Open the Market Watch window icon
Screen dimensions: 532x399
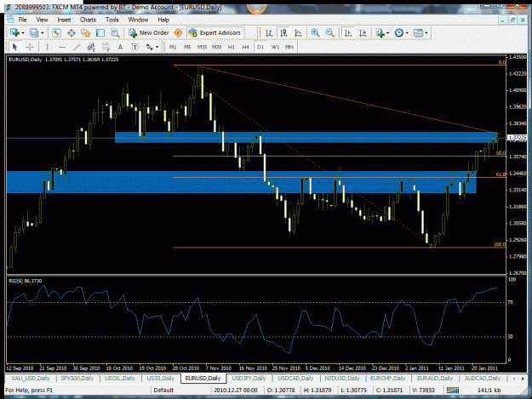56,33
